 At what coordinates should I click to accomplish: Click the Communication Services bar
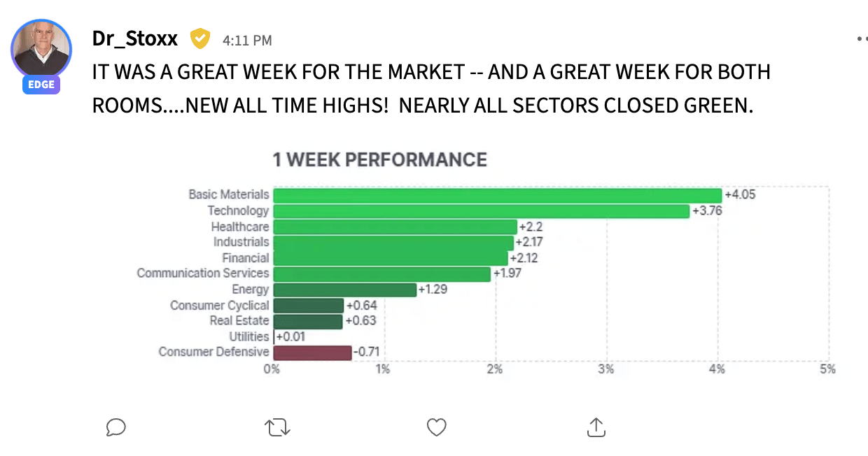381,273
